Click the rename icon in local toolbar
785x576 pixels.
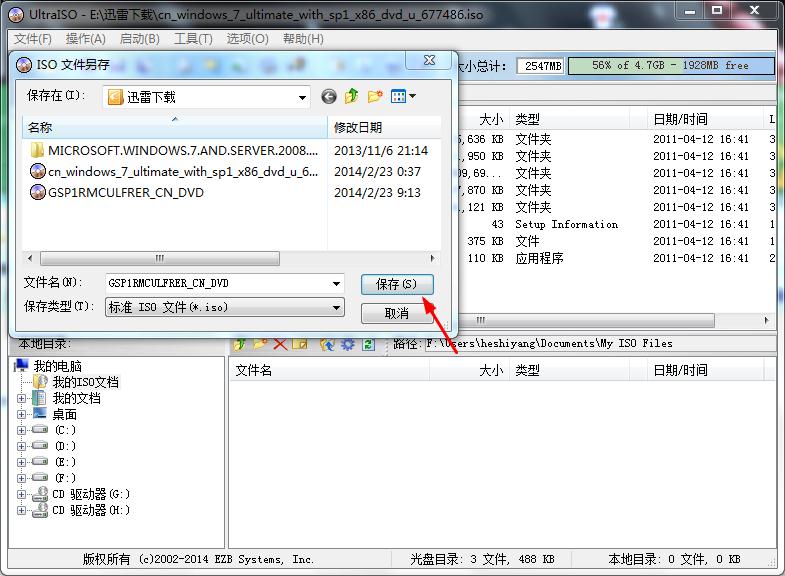(300, 344)
